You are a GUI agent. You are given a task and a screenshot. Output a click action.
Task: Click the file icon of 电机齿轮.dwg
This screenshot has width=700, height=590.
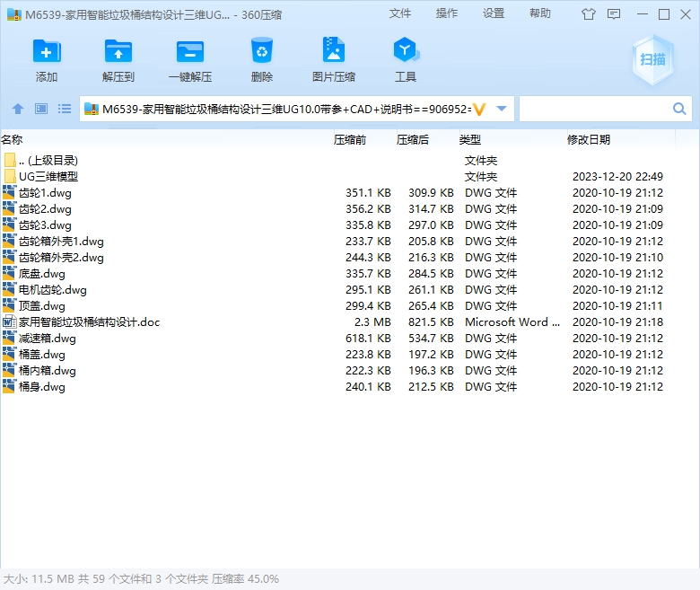pyautogui.click(x=9, y=289)
